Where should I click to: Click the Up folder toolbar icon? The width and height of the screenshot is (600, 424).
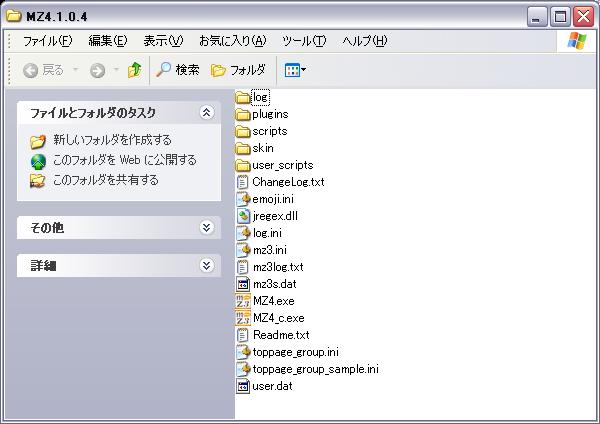pos(134,70)
